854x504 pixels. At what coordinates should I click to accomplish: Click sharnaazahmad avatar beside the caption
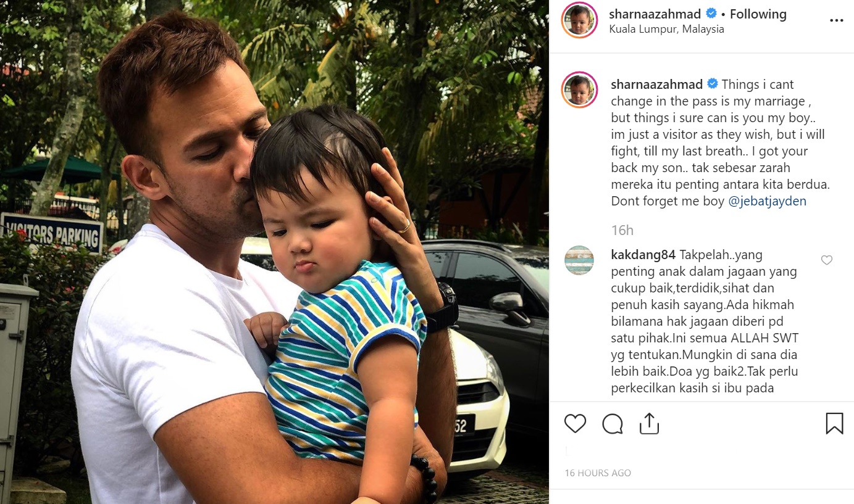coord(579,90)
